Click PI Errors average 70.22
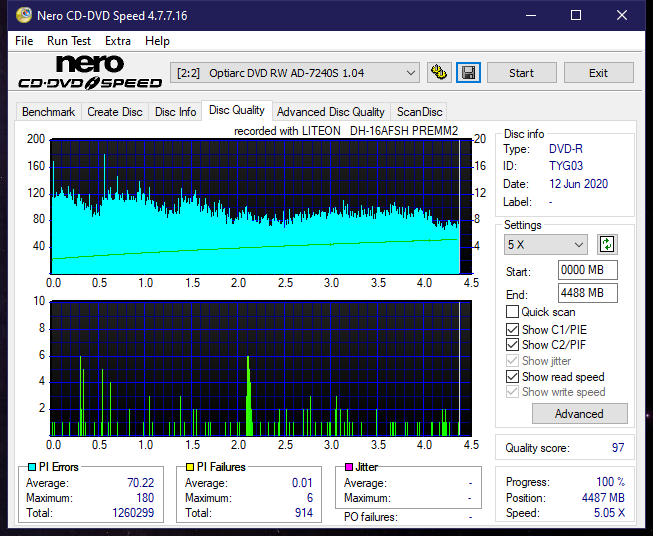This screenshot has width=653, height=536. click(x=140, y=483)
